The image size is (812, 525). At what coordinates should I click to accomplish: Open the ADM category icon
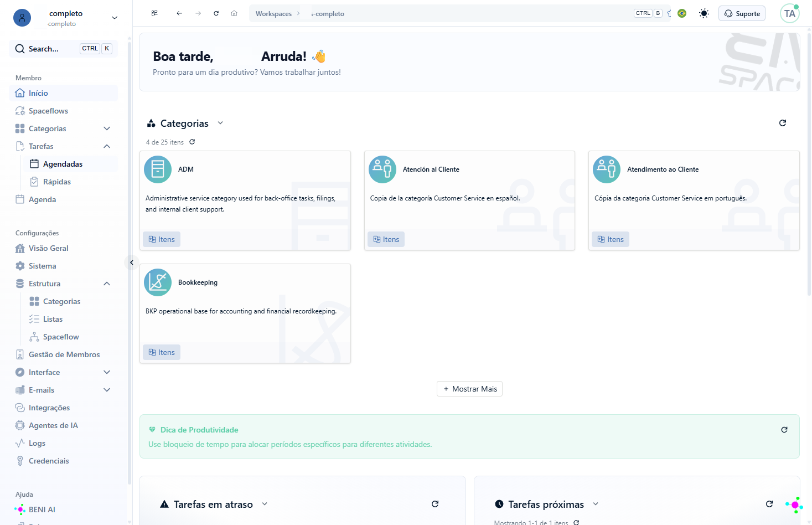coord(158,169)
